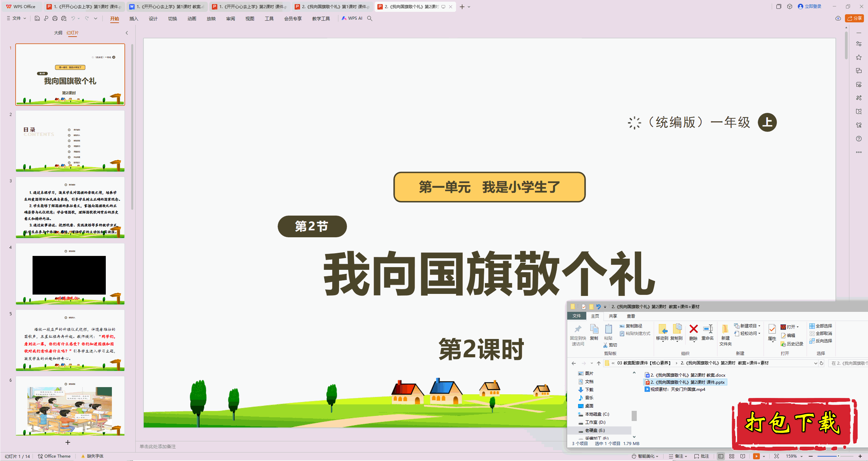Click Explorer address bar refresh icon
868x461 pixels.
[822, 363]
